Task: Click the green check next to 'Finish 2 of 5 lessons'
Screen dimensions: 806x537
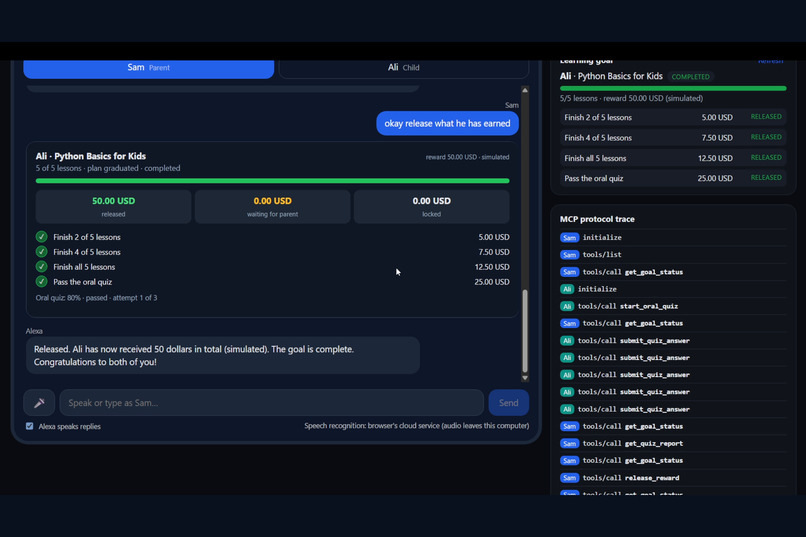Action: coord(42,237)
